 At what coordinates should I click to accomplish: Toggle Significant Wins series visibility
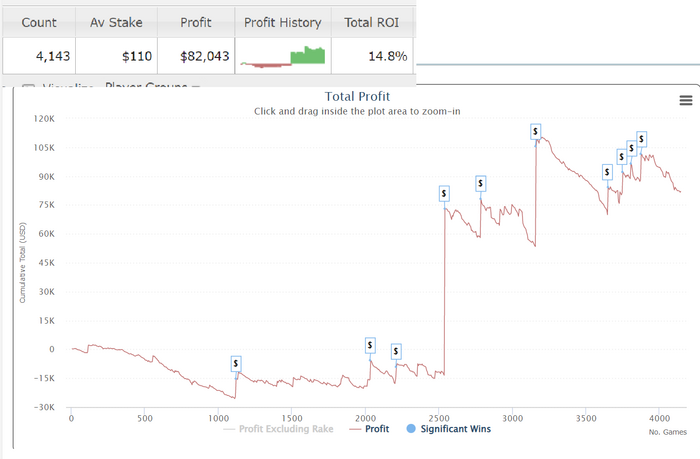coord(449,429)
